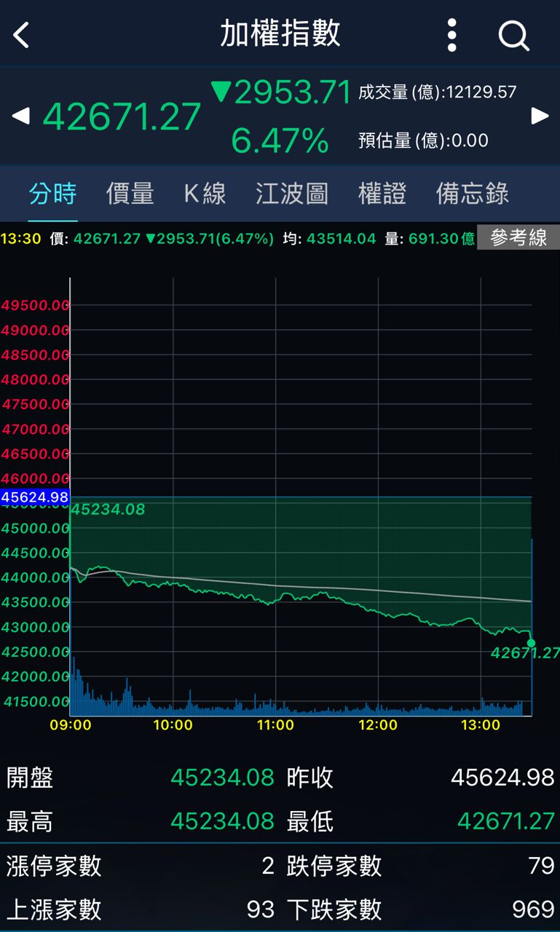Open the three-dot more options menu
Viewport: 560px width, 932px height.
tap(451, 34)
